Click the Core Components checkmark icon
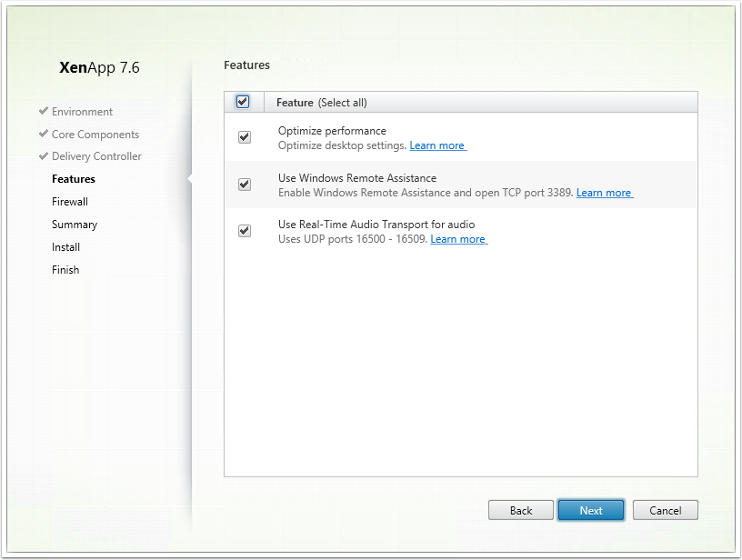Image resolution: width=742 pixels, height=560 pixels. point(44,134)
